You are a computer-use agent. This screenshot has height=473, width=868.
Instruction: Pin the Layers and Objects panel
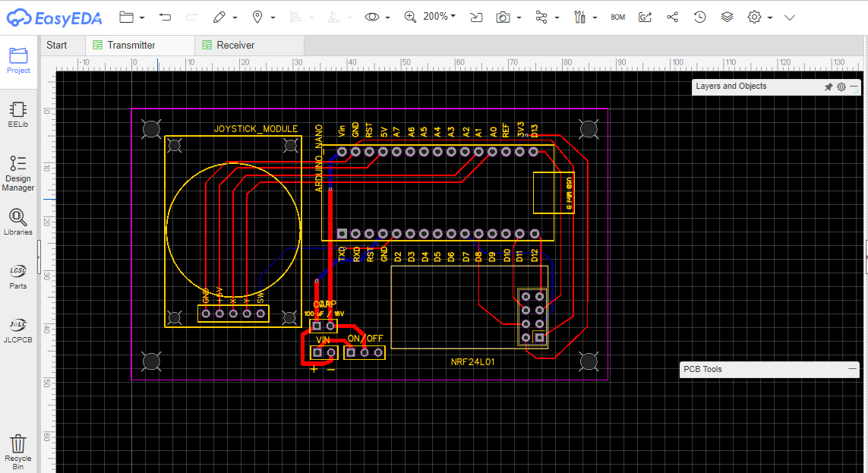829,87
